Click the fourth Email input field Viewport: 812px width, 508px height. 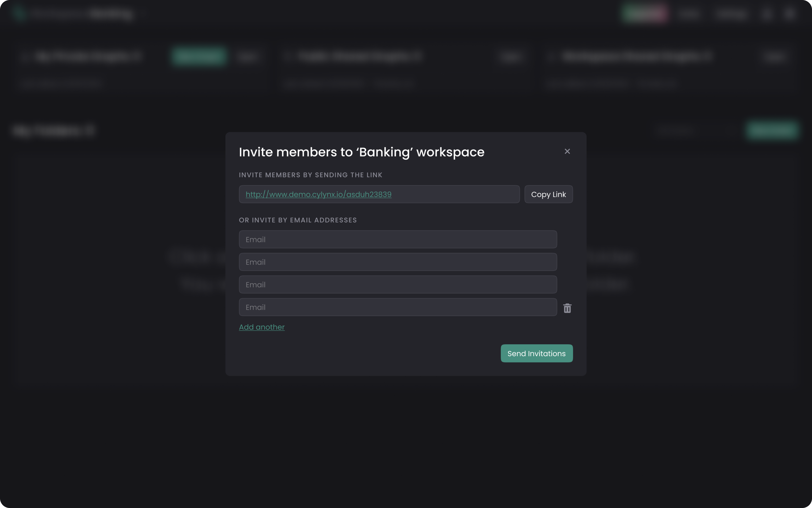click(397, 307)
